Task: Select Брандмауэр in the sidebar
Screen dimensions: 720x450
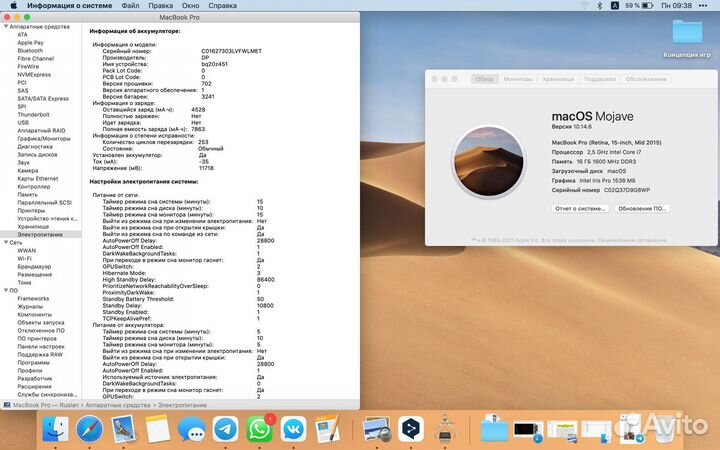Action: click(x=34, y=266)
